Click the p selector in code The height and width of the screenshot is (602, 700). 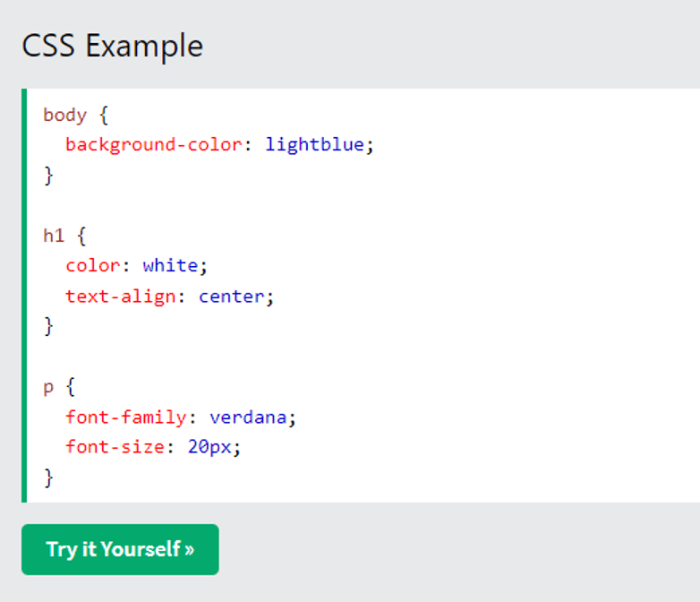tap(48, 388)
